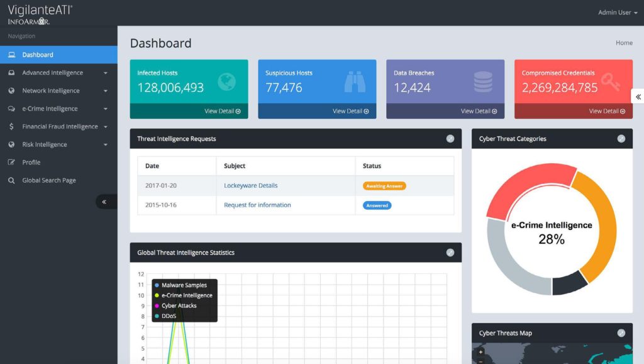Click the Dashboard laptop icon in sidebar
Screen dimensions: 644x364
pyautogui.click(x=11, y=55)
